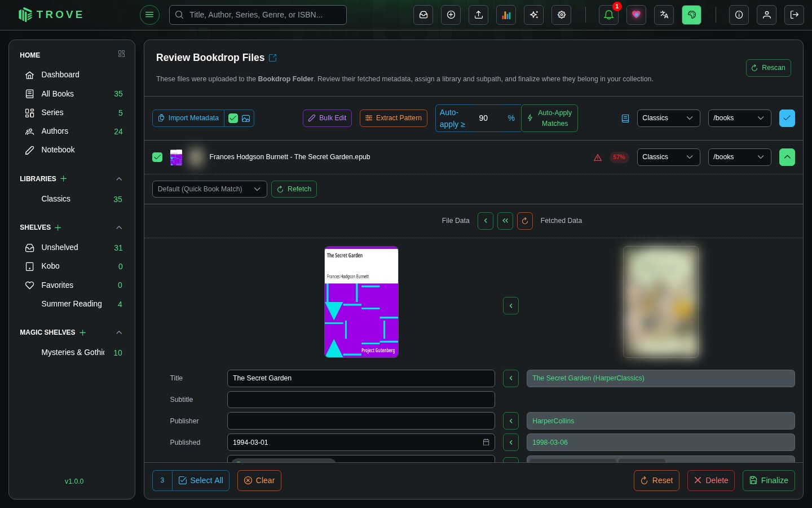Open settings gear icon
This screenshot has height=508, width=812.
(561, 15)
